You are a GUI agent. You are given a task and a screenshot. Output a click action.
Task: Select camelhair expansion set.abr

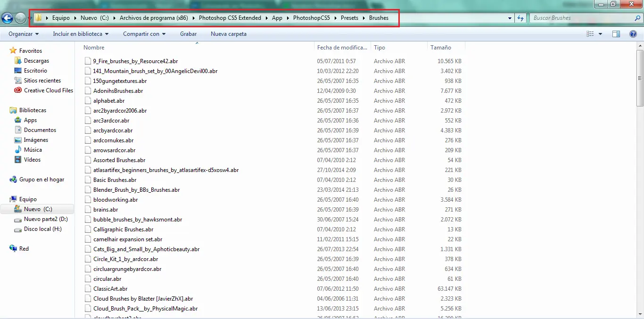pyautogui.click(x=128, y=239)
